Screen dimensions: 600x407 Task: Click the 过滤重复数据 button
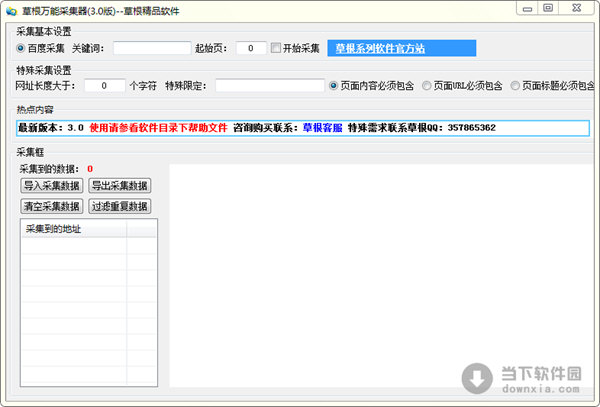(x=120, y=207)
